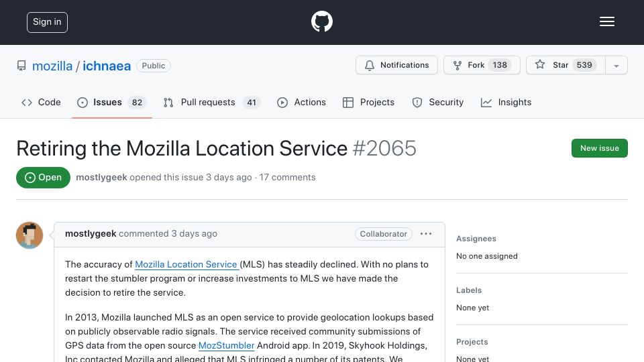This screenshot has width=644, height=362.
Task: Click the 'No one assigned' text
Action: (487, 256)
